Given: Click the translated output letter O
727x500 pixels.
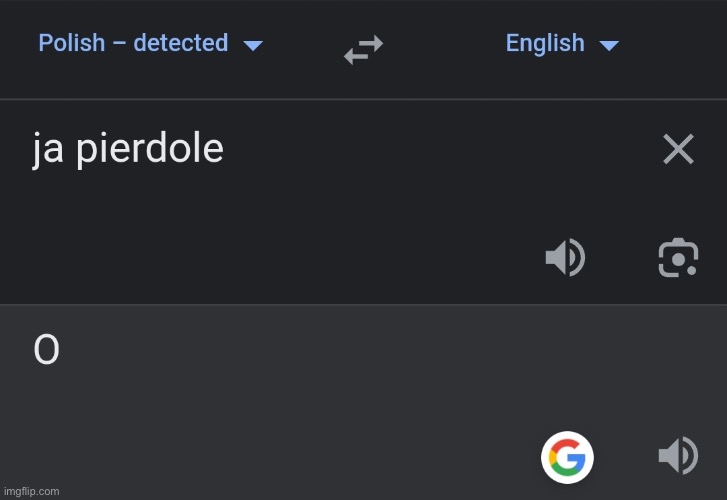Looking at the screenshot, I should click(x=46, y=350).
